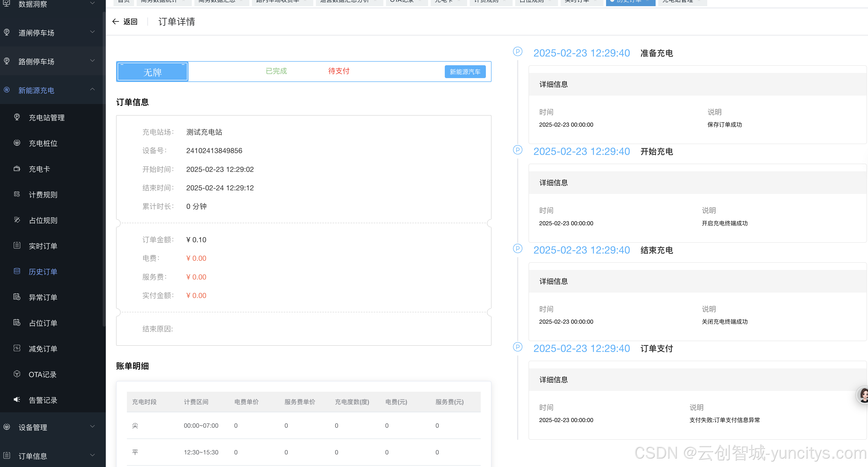Click the 减免订单 percent icon

pyautogui.click(x=17, y=348)
